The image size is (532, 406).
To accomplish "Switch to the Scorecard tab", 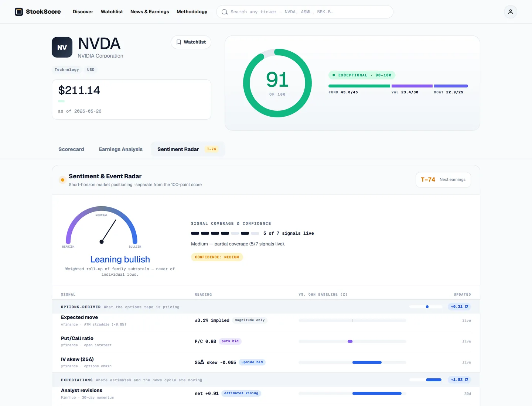I will tap(71, 149).
